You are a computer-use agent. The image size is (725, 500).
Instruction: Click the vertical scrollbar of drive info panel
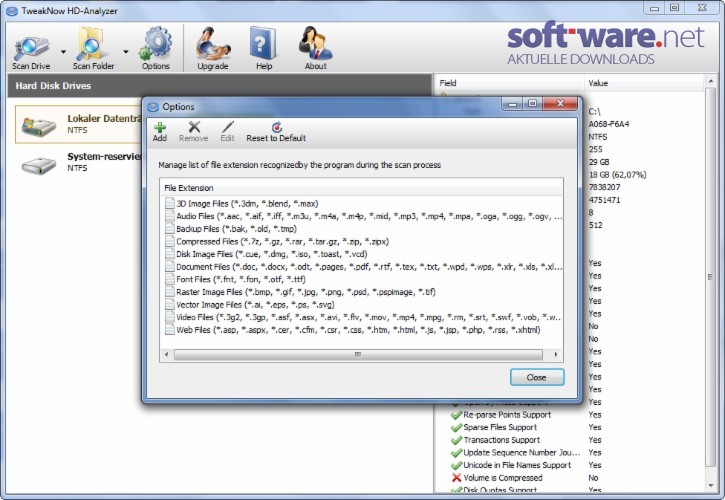pos(710,278)
